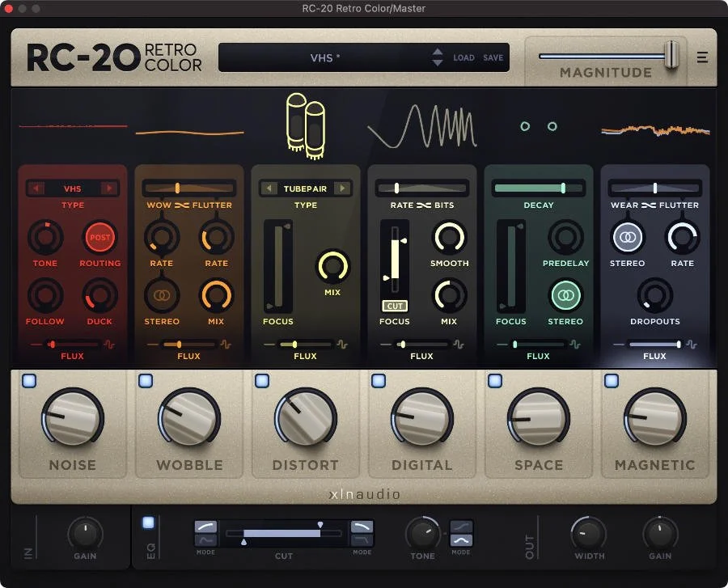
Task: Click Magnetic flux wave icon
Action: (692, 345)
